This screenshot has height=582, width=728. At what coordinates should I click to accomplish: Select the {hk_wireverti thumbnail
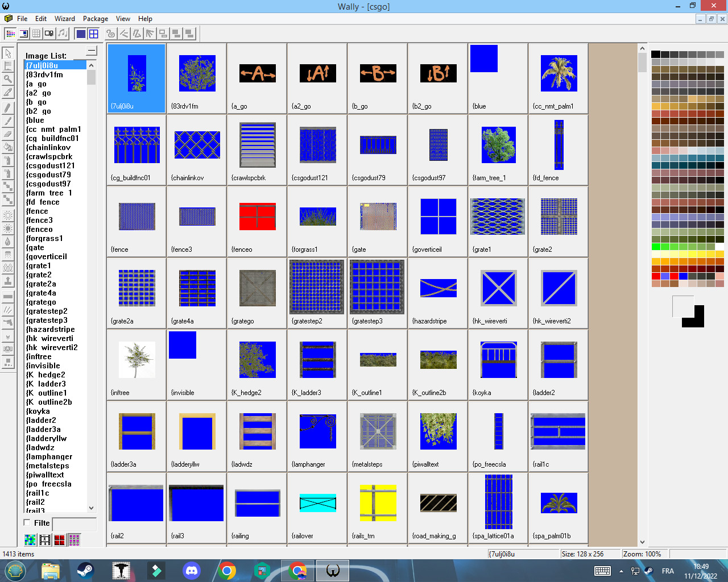[498, 293]
